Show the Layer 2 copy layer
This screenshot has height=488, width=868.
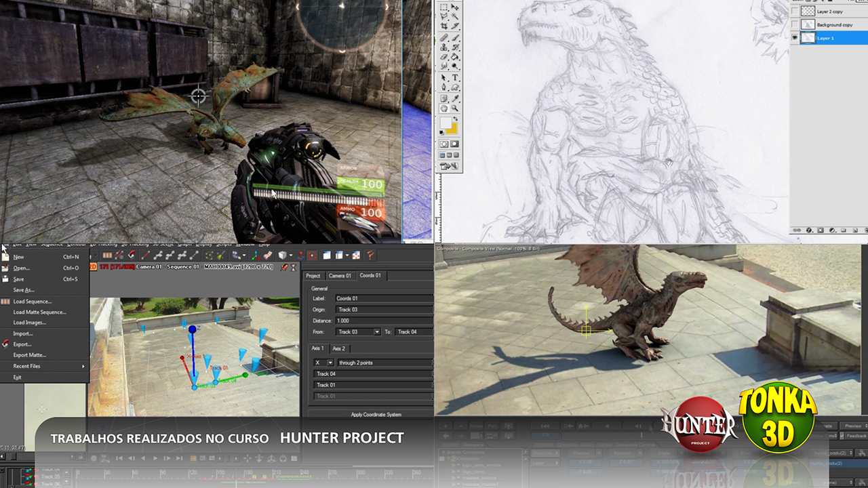click(795, 12)
